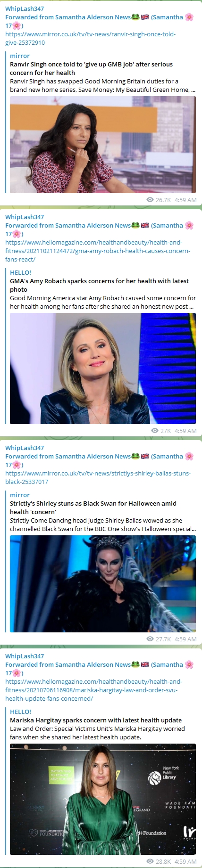The width and height of the screenshot is (202, 868).
Task: Click the 'mirror' site label on the Shirley post
Action: [20, 495]
